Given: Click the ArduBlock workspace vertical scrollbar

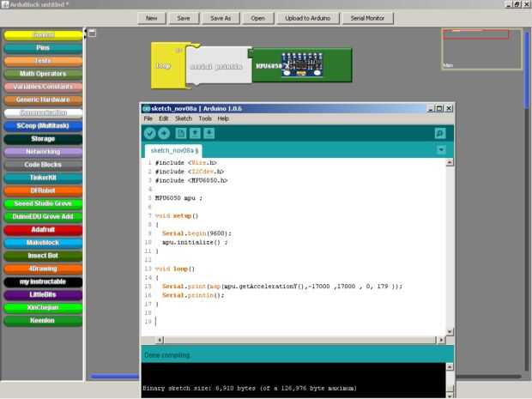Looking at the screenshot, I should [527, 70].
